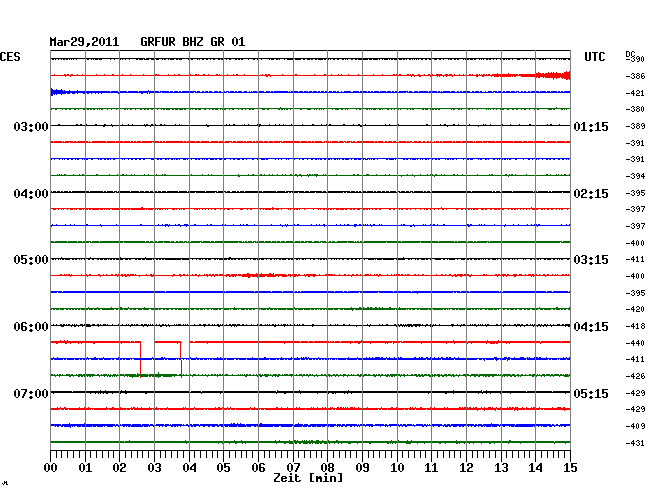
Task: Click minute-axis tick label "09"
Action: click(362, 468)
